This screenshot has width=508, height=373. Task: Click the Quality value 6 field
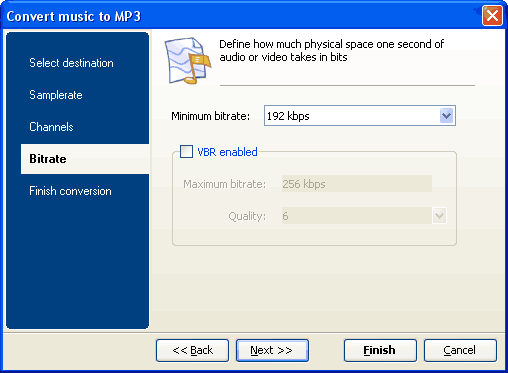357,216
